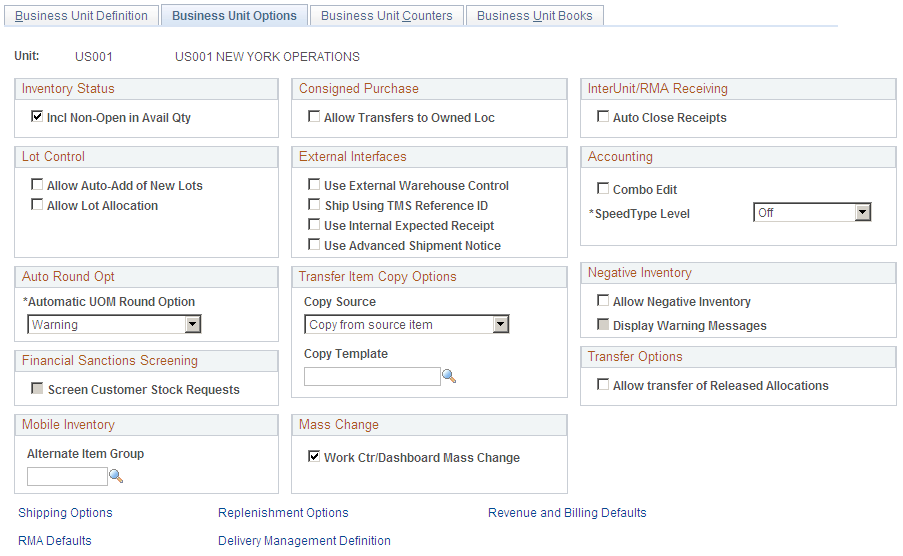Open Business Unit Counters tab
The image size is (903, 556).
[x=386, y=16]
